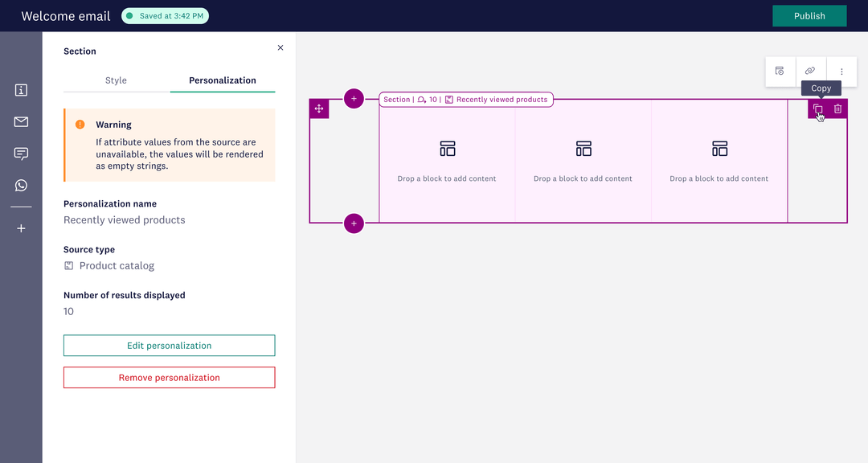
Task: Click the Edit personalization button
Action: (169, 345)
